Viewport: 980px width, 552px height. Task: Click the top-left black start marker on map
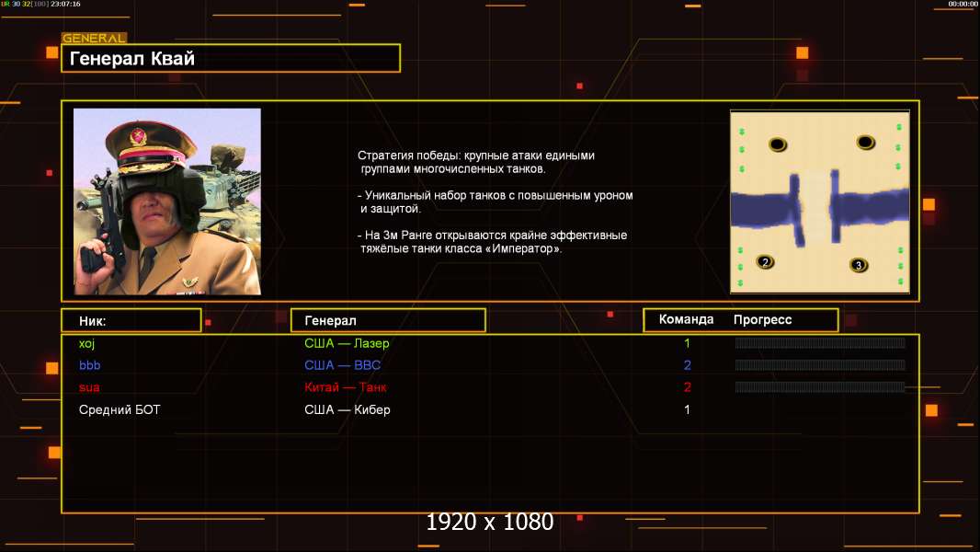coord(778,144)
